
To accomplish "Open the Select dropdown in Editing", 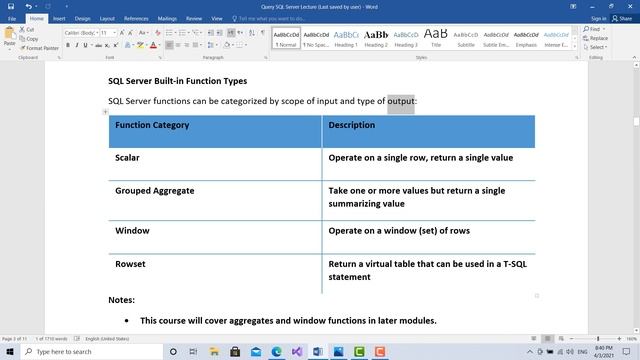I will click(596, 47).
